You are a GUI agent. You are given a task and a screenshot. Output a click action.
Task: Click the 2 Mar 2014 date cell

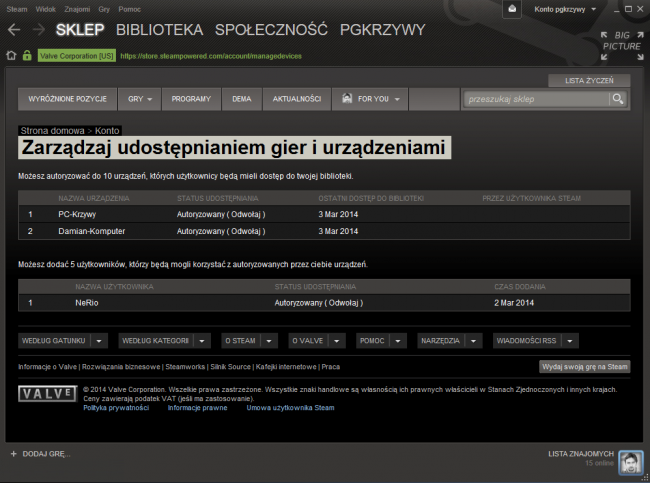(x=514, y=303)
